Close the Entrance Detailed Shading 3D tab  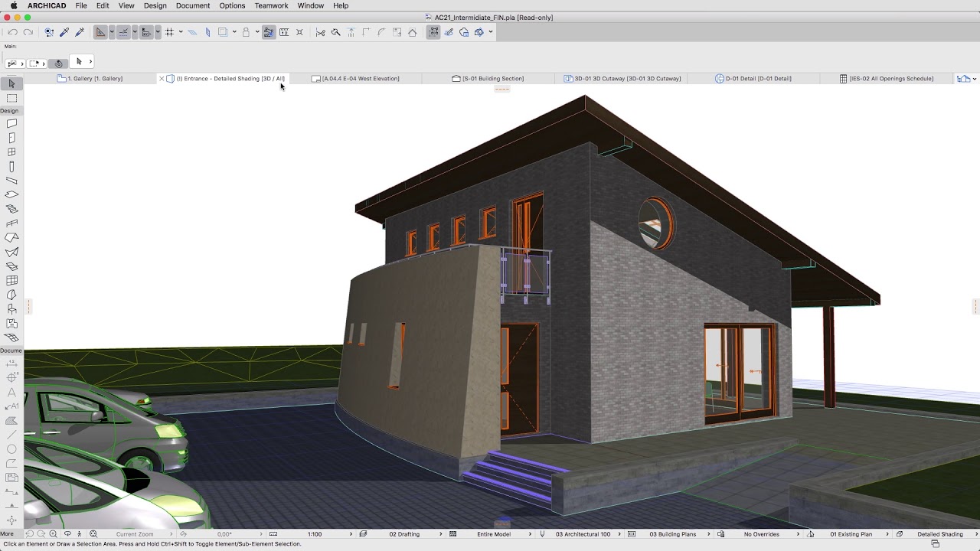162,78
